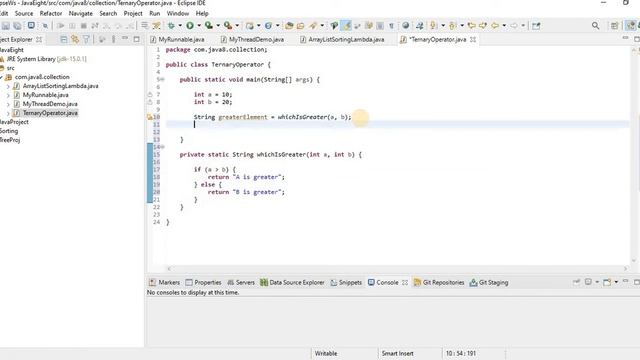The width and height of the screenshot is (640, 360).
Task: Close the Project Explorer view tab
Action: click(x=39, y=40)
